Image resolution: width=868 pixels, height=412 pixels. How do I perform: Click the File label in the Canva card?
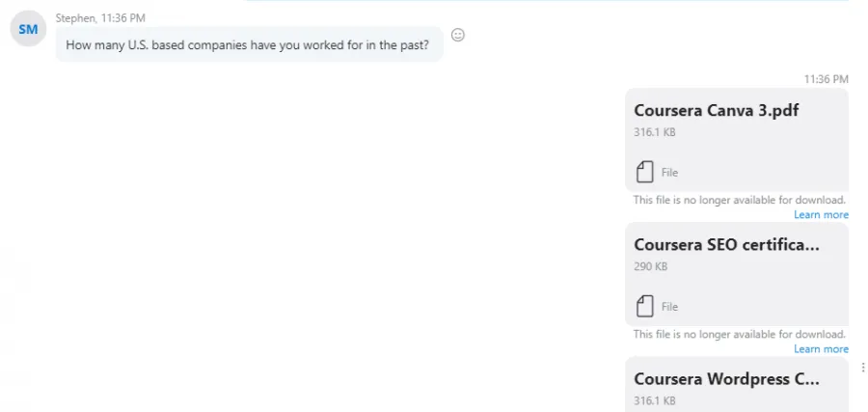(669, 172)
